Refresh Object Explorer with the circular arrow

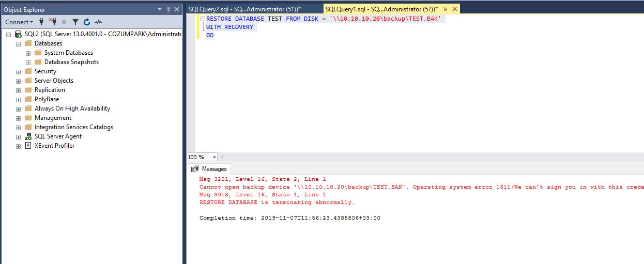pyautogui.click(x=87, y=22)
